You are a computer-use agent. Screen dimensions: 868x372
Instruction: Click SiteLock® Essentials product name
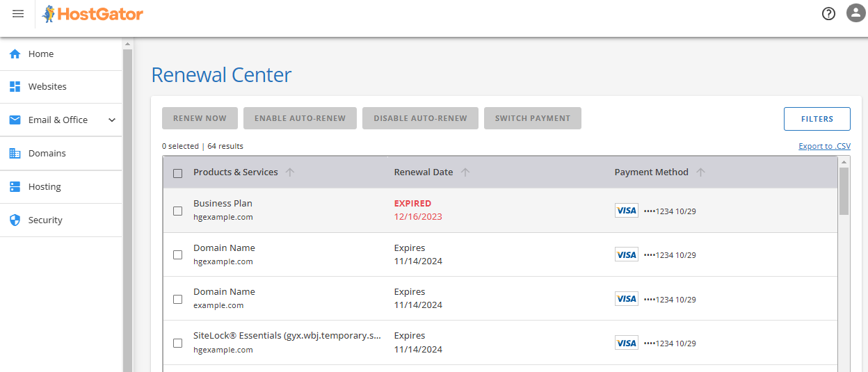pyautogui.click(x=287, y=336)
